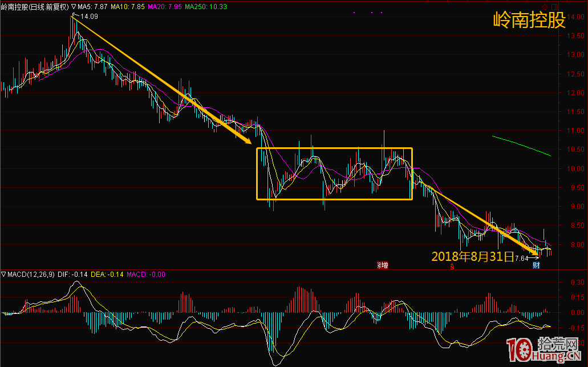Select the MA10: 7.85 label
Image resolution: width=588 pixels, height=367 pixels.
coord(128,7)
